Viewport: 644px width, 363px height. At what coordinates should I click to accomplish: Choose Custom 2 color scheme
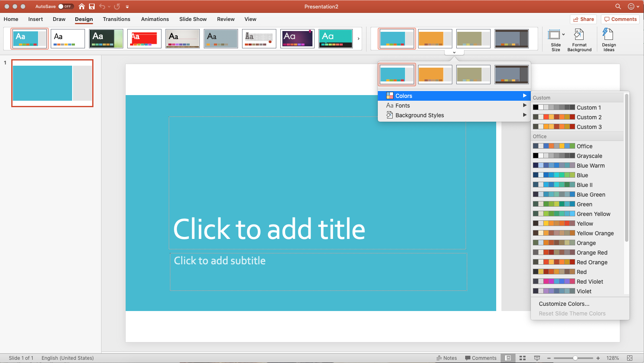coord(578,117)
